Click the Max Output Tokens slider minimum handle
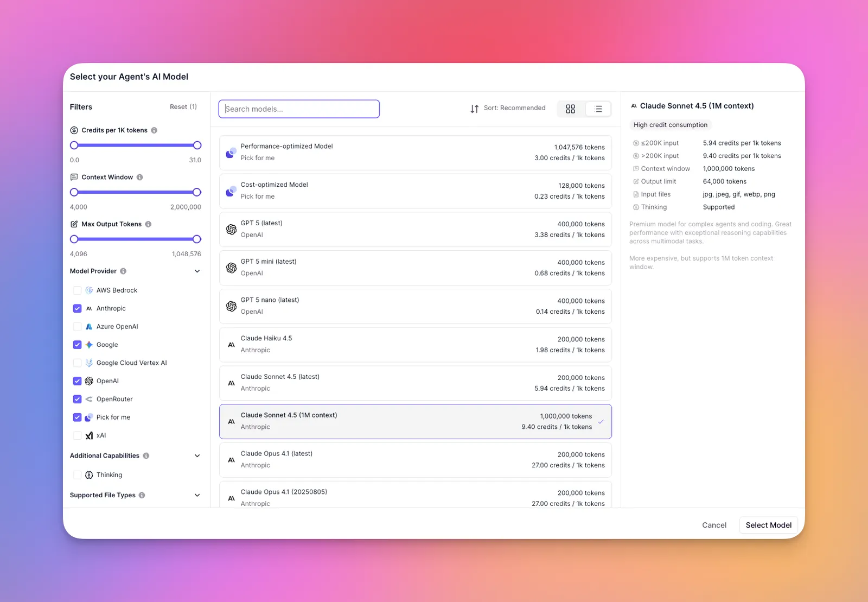 [x=74, y=239]
